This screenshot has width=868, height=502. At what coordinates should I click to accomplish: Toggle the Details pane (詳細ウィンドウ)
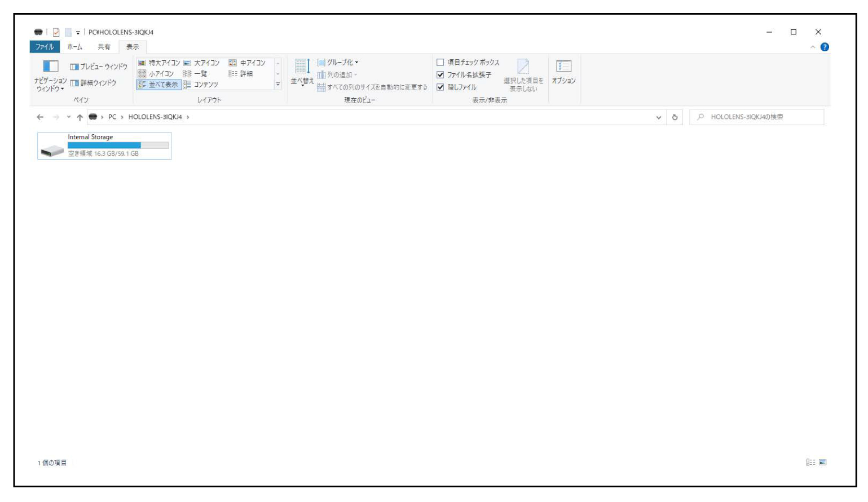[x=93, y=83]
